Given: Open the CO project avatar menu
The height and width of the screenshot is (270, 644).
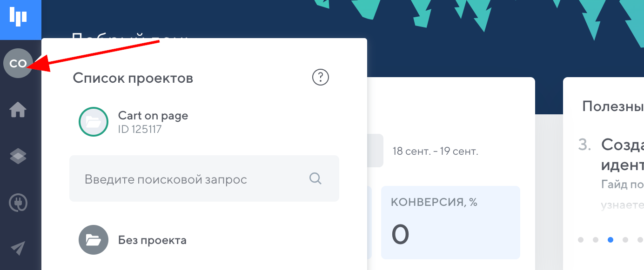Looking at the screenshot, I should 18,64.
